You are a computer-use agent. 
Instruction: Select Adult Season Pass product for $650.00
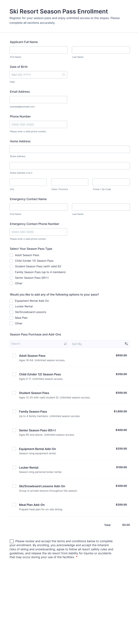point(14,356)
